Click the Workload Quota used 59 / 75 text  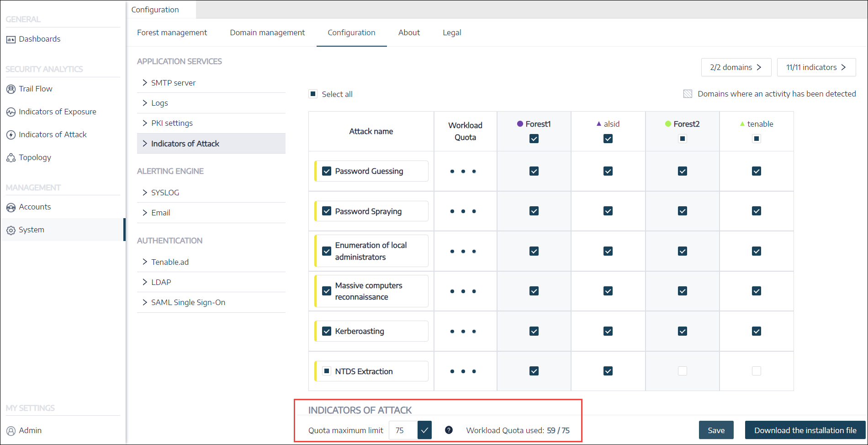point(518,430)
